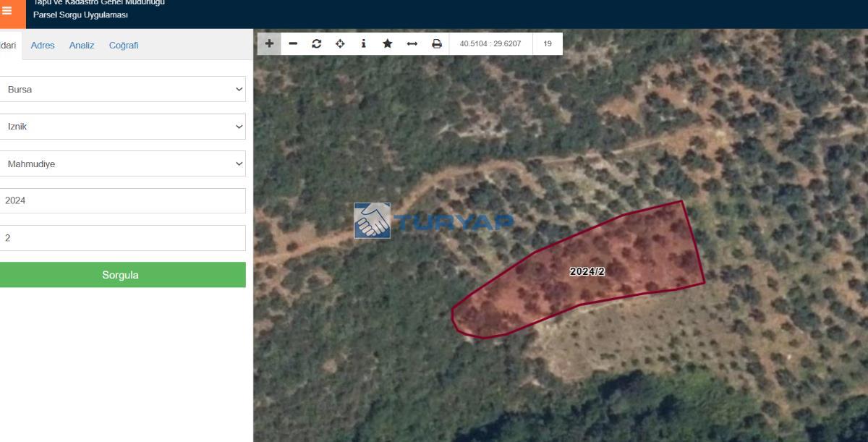This screenshot has height=442, width=868.
Task: Click the block number field with 2024
Action: point(123,200)
